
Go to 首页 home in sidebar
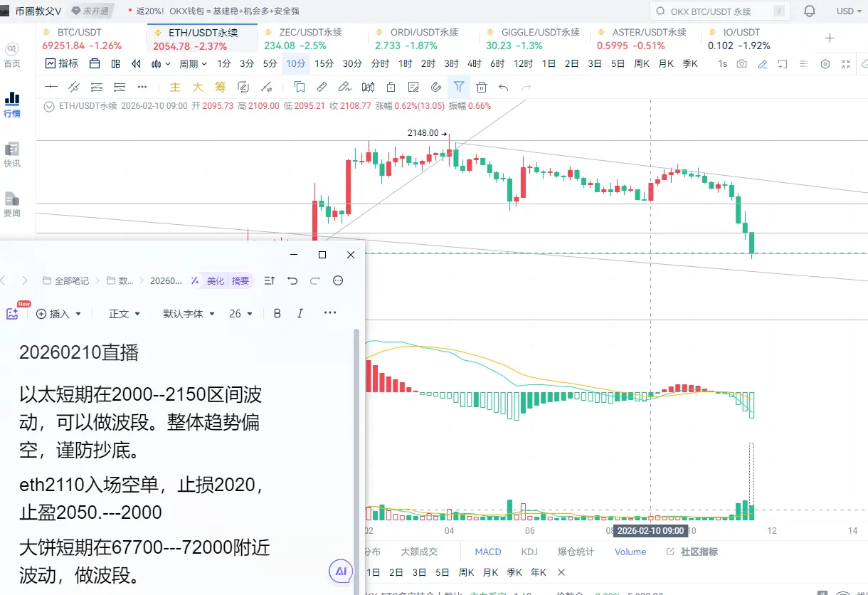[x=12, y=55]
